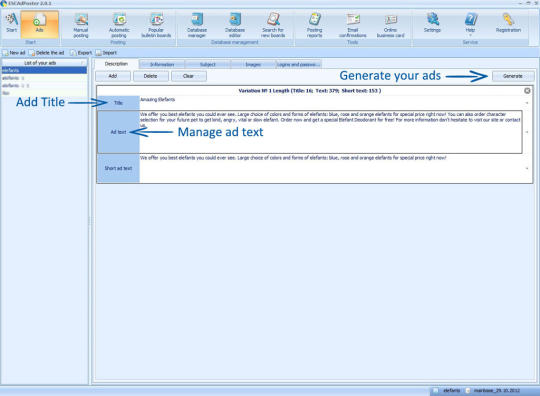540x396 pixels.
Task: Click the mainbase status bar entry
Action: click(493, 390)
